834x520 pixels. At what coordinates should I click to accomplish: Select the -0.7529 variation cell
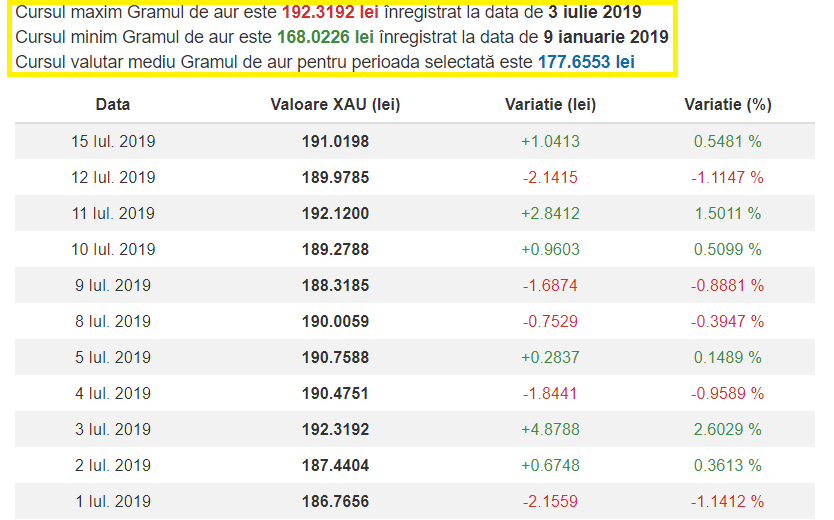tap(550, 321)
